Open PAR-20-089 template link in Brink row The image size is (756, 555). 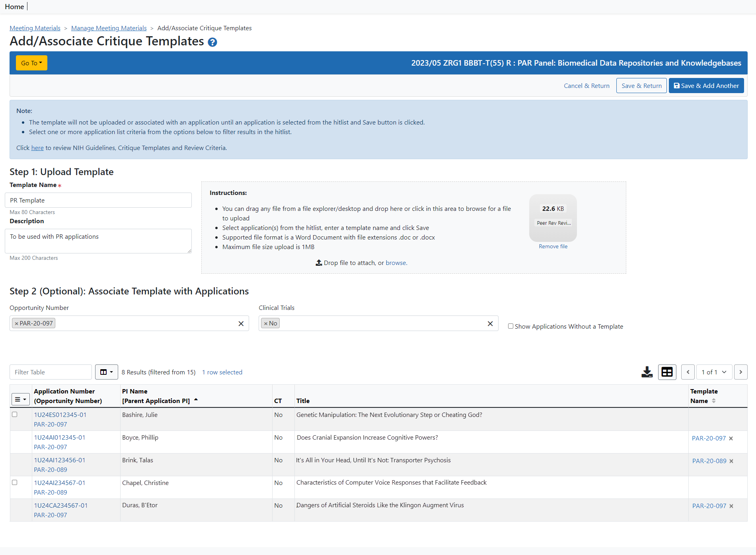point(709,461)
